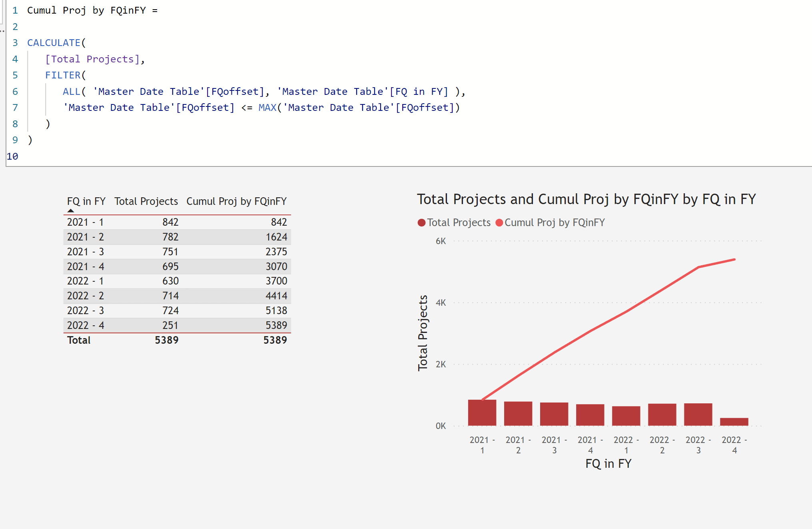
Task: Click the chart title text
Action: (586, 199)
